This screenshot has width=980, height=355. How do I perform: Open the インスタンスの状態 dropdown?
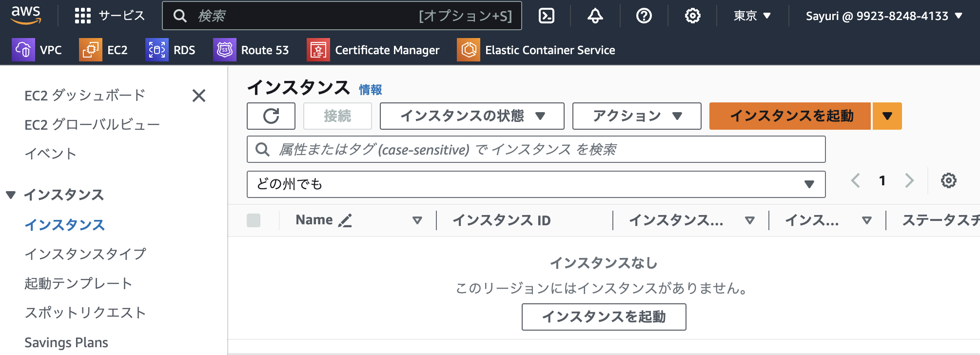[472, 116]
